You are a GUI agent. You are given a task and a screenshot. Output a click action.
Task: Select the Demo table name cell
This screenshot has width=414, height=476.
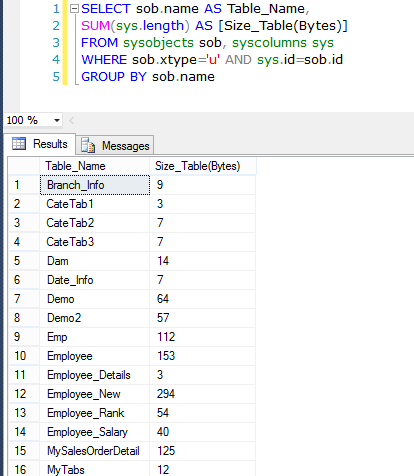95,299
